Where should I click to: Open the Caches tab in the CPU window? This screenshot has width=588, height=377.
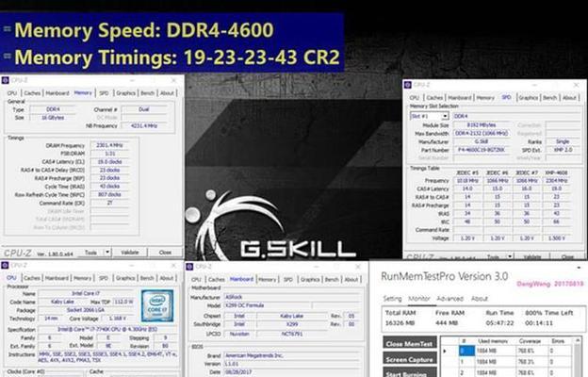pyautogui.click(x=32, y=278)
